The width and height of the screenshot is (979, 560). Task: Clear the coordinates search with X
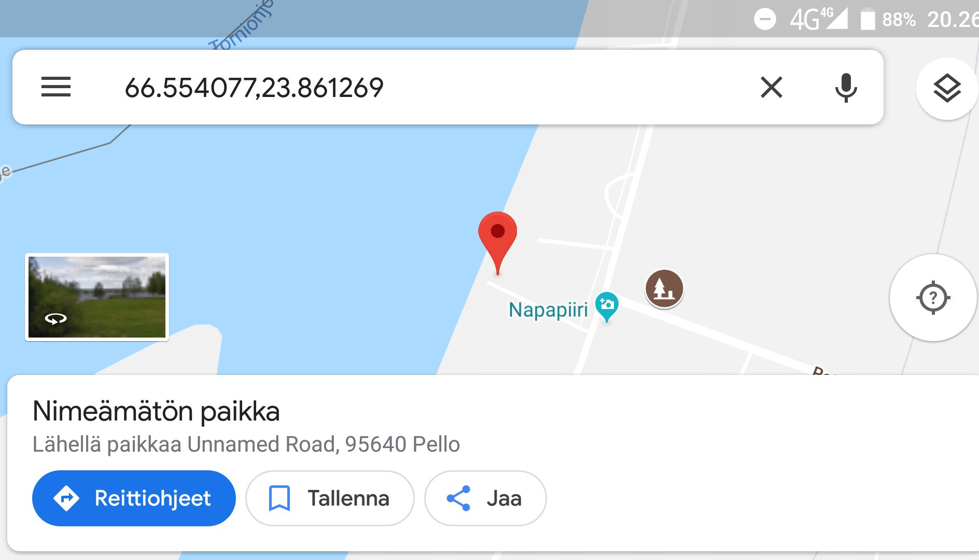(x=771, y=87)
